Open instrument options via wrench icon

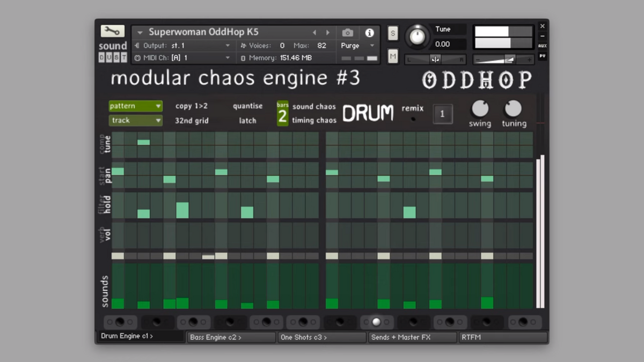112,31
